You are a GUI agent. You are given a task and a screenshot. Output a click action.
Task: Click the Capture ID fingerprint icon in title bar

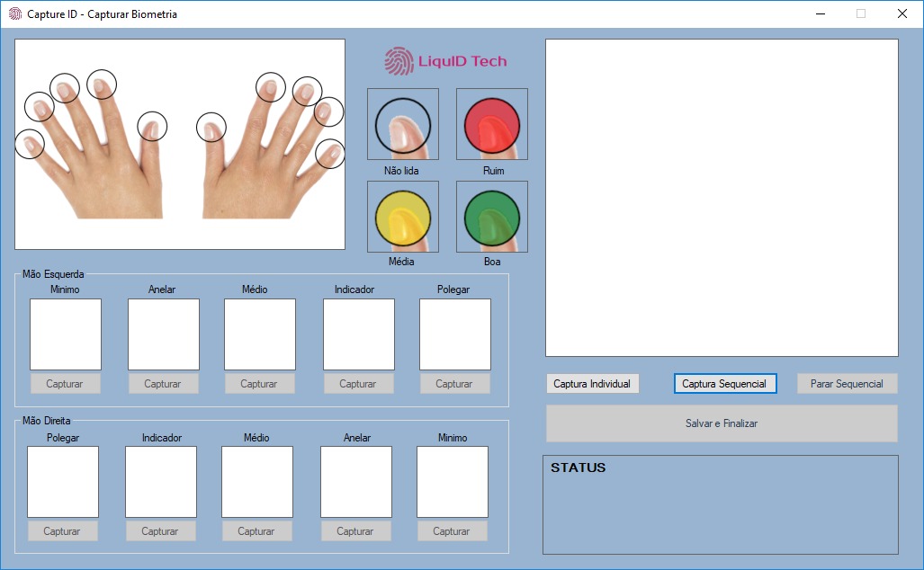[x=14, y=13]
